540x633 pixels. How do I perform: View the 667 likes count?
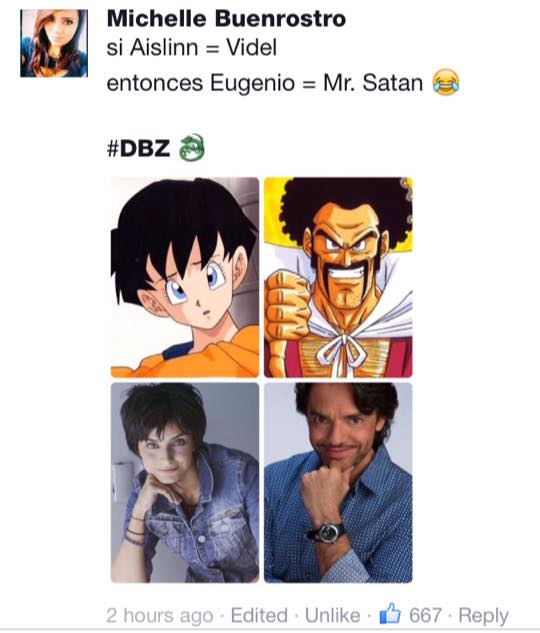[425, 616]
